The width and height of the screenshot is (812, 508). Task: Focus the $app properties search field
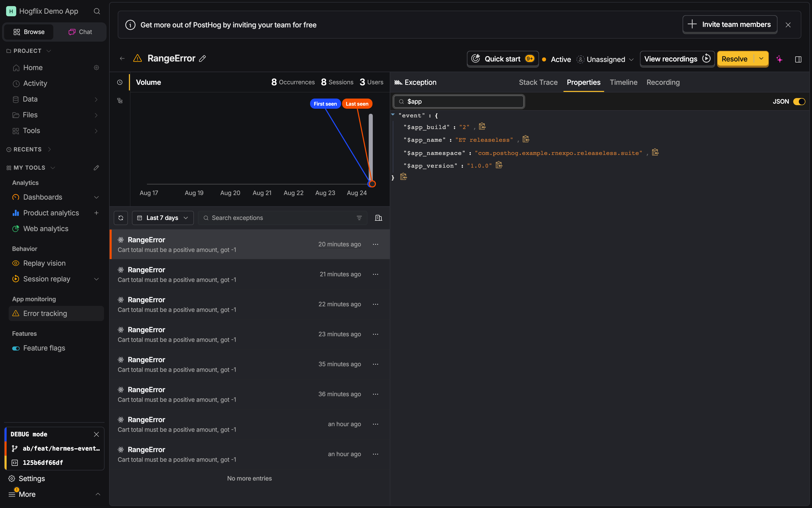[459, 101]
